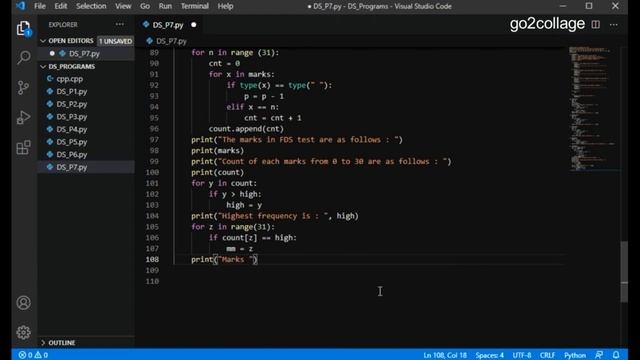Open the Accounts icon in activity bar
640x360 pixels.
[x=24, y=303]
